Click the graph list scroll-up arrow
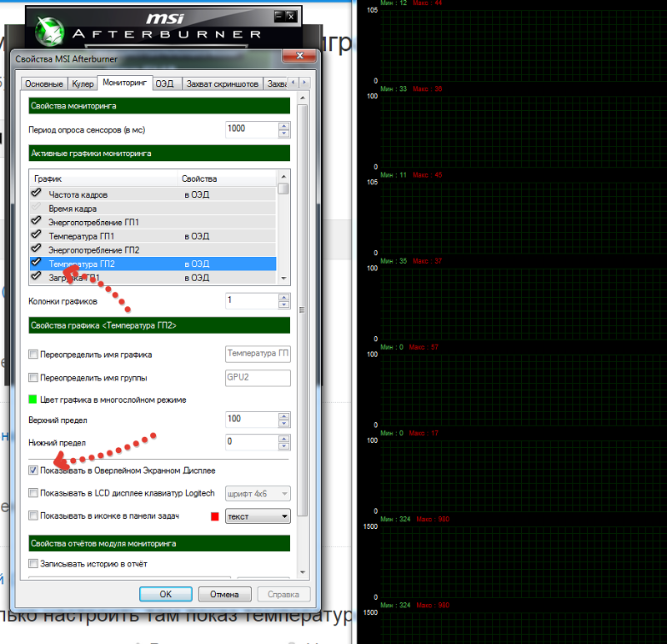 click(283, 176)
